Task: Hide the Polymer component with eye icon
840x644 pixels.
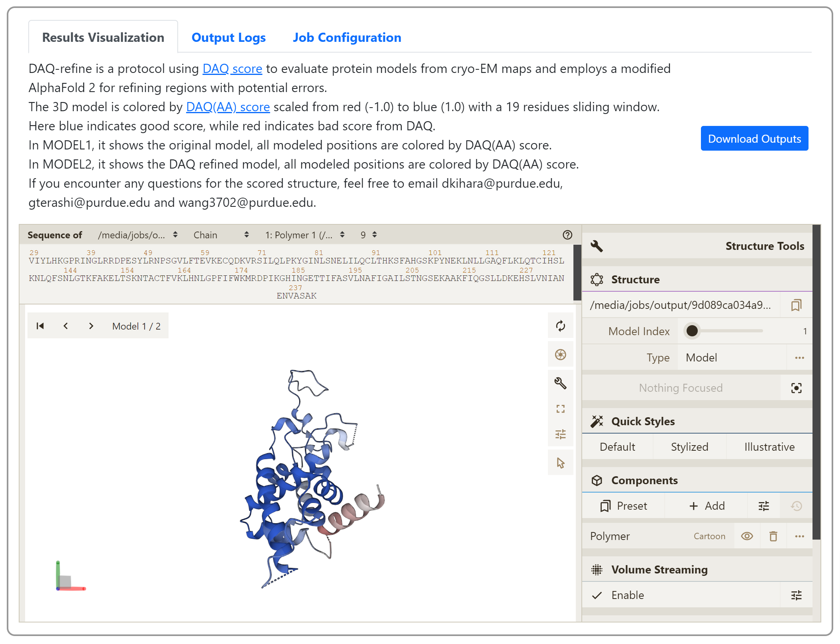Action: pyautogui.click(x=747, y=536)
